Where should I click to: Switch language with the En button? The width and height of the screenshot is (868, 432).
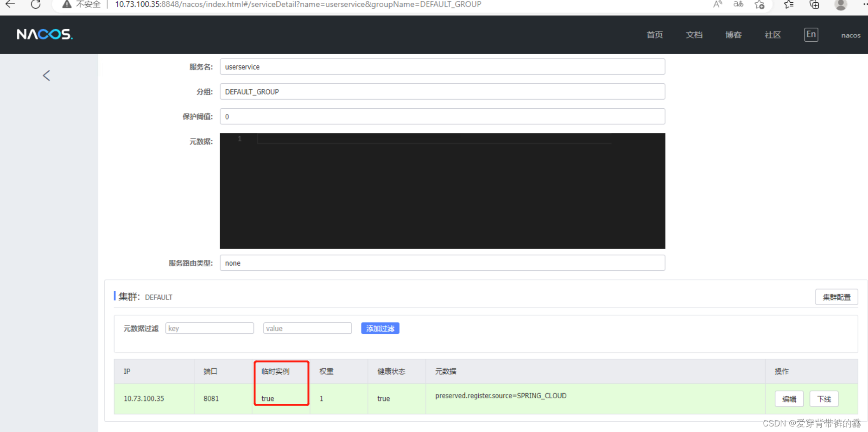click(811, 34)
